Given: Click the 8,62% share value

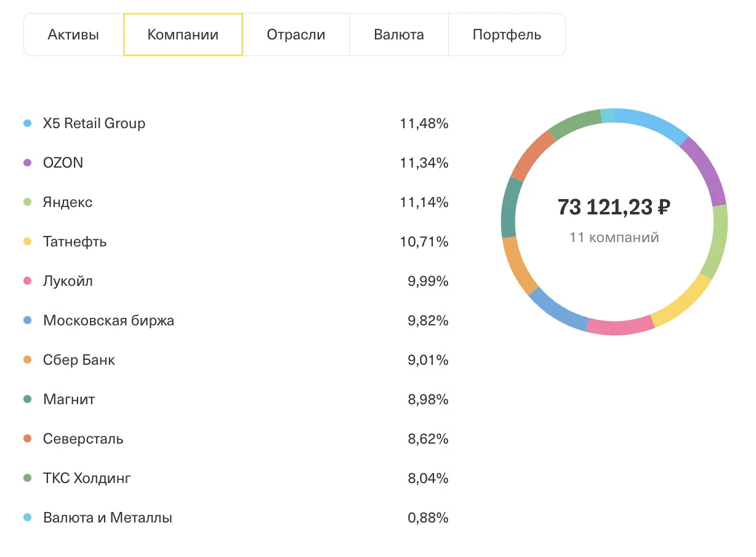Looking at the screenshot, I should [428, 439].
